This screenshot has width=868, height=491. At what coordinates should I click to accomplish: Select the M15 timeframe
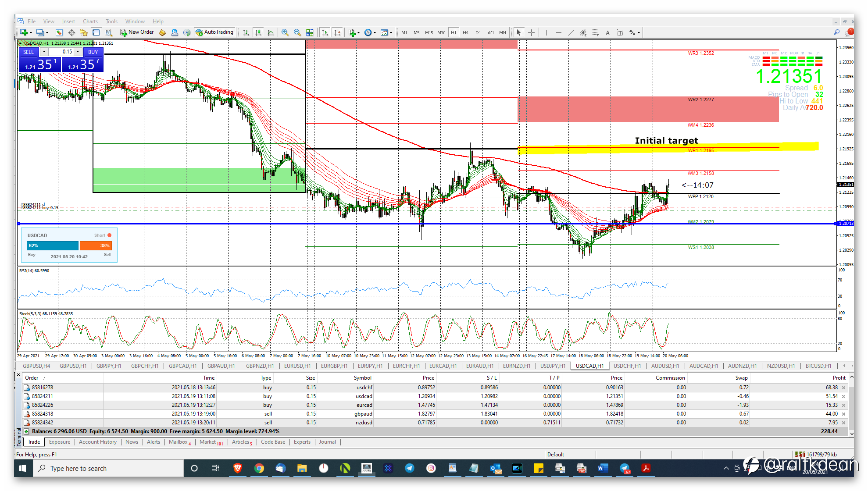pyautogui.click(x=429, y=32)
